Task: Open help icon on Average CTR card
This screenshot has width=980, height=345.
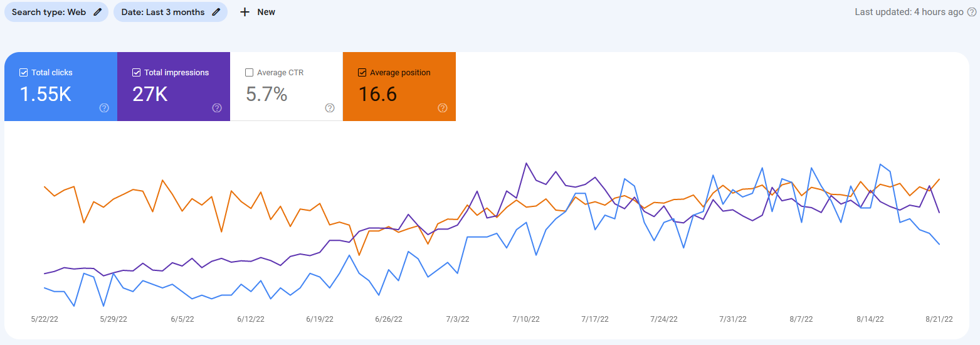Action: [330, 108]
